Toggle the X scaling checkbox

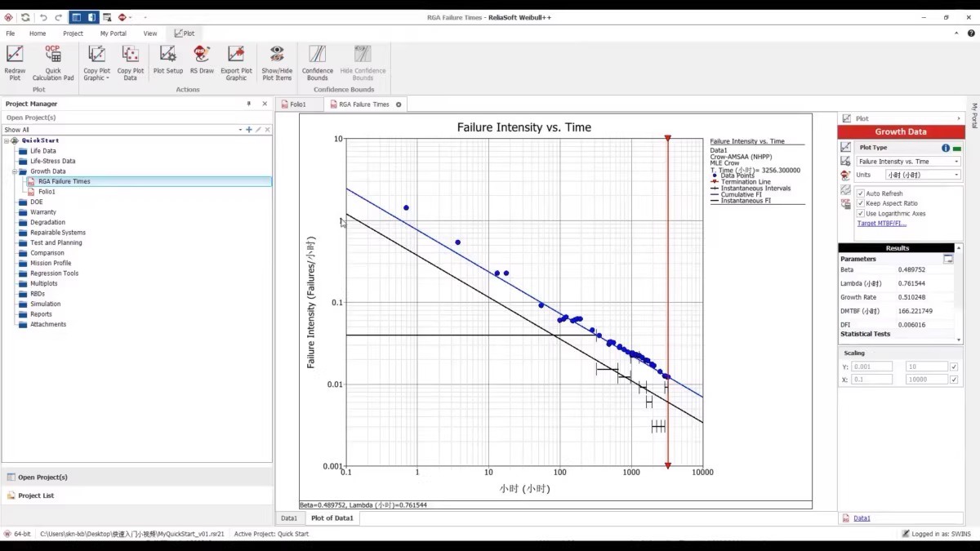pos(954,380)
